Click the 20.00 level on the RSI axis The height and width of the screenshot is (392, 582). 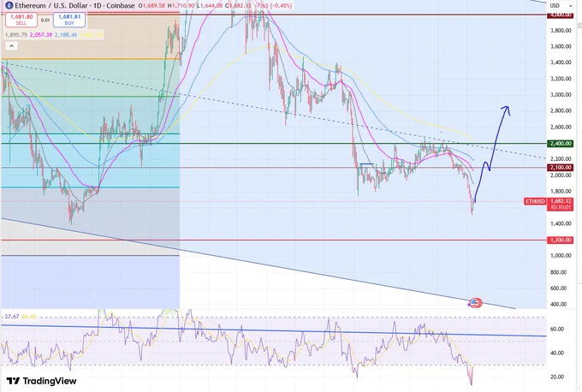coord(557,377)
